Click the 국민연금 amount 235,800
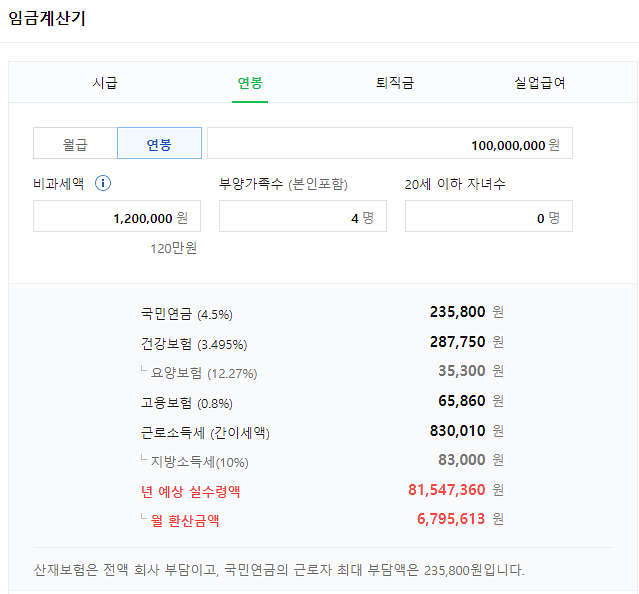 (x=457, y=312)
